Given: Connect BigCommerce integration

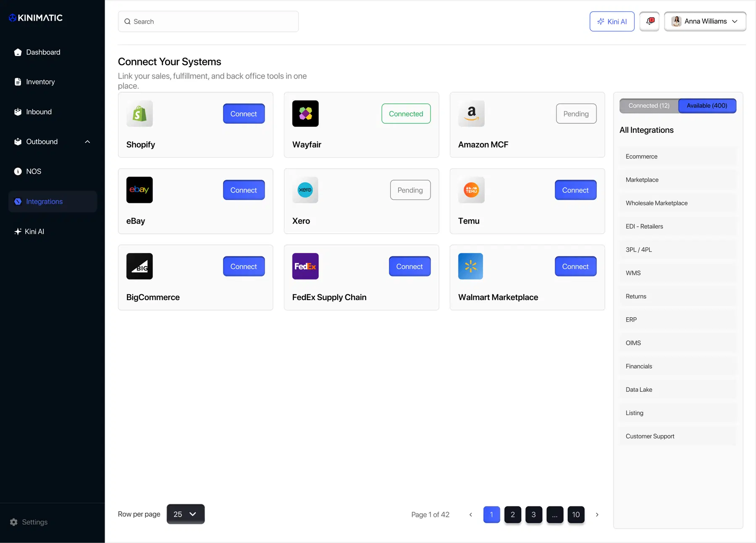Looking at the screenshot, I should tap(244, 266).
